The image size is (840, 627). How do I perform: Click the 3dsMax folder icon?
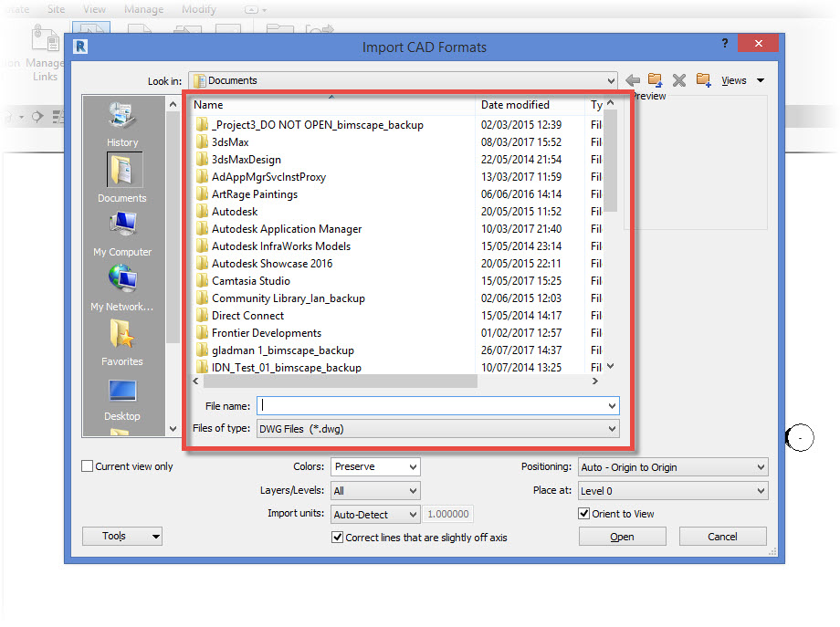point(202,141)
